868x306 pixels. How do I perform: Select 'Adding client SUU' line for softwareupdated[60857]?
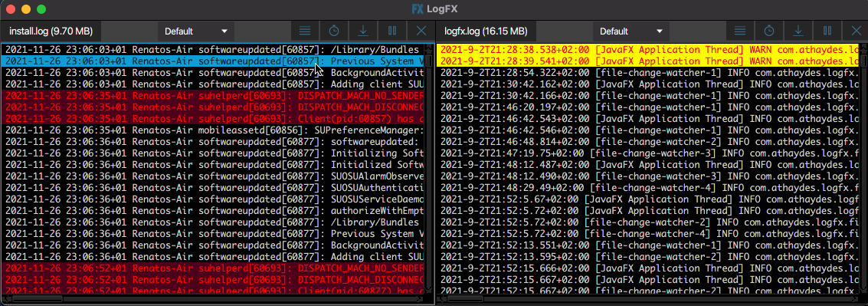point(213,84)
